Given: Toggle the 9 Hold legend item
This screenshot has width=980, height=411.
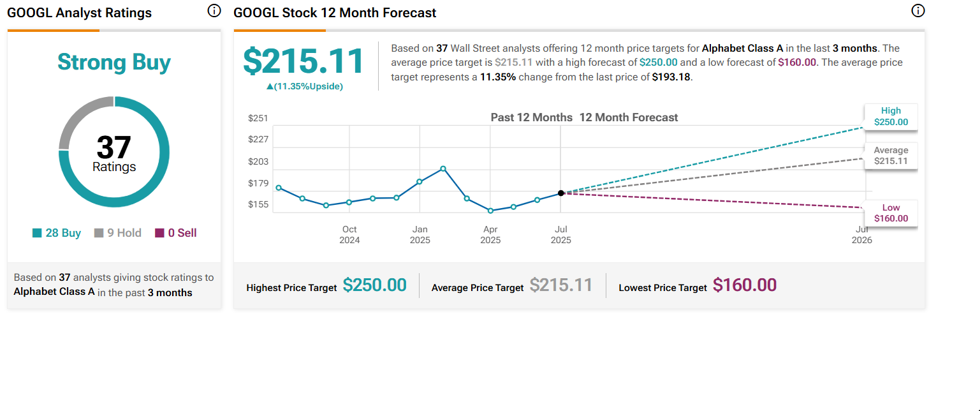Looking at the screenshot, I should coord(118,232).
